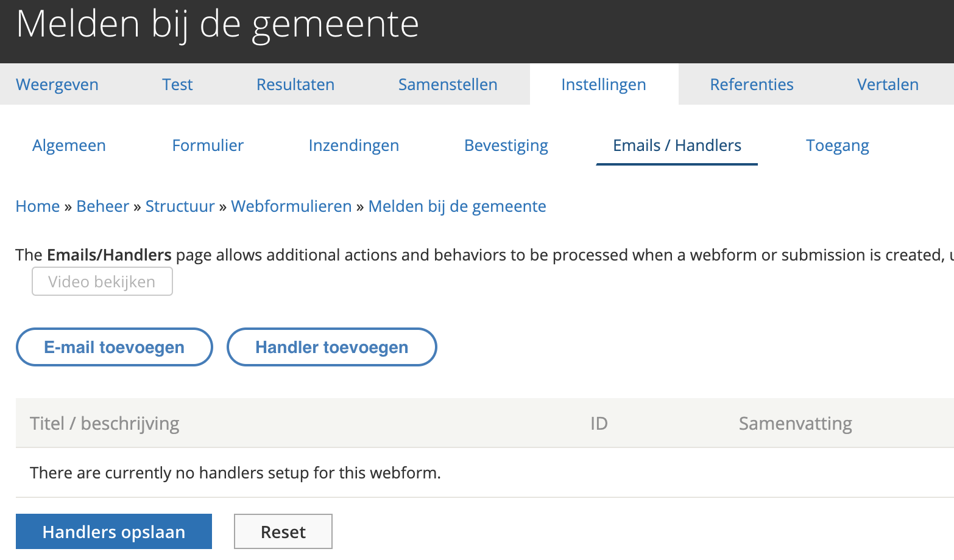Go to Inzendingen settings sub-tab
Viewport: 954px width, 560px height.
coord(353,145)
